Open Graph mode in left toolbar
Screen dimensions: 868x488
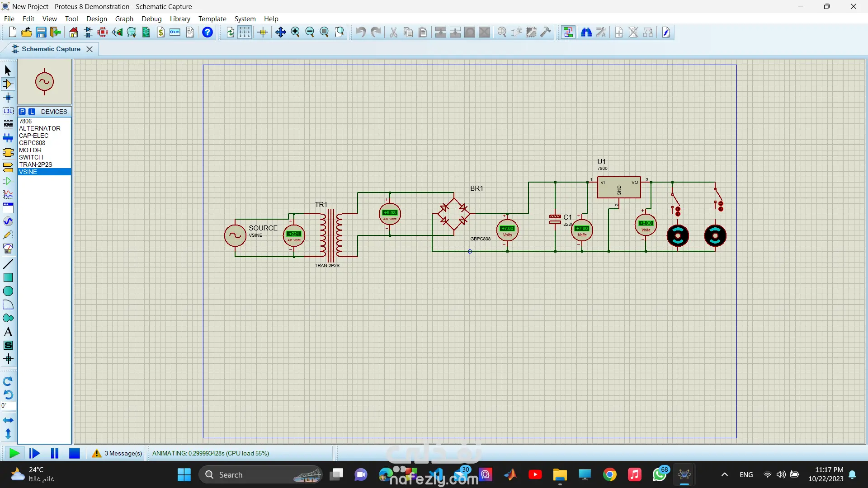(8, 194)
